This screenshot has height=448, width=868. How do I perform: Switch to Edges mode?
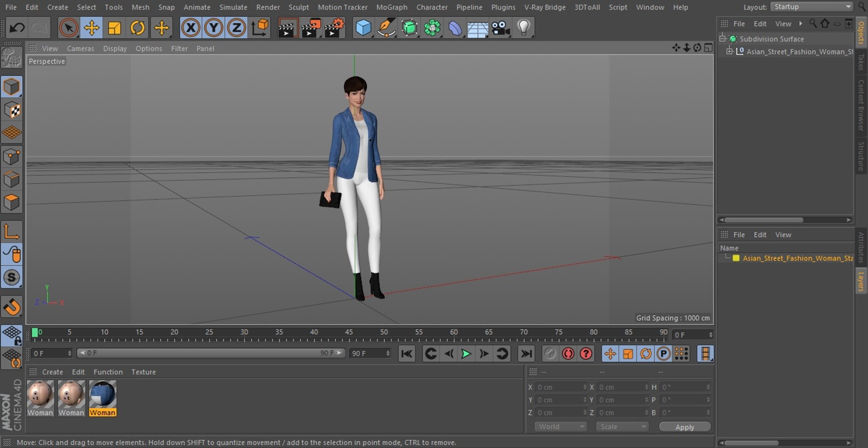(x=11, y=179)
